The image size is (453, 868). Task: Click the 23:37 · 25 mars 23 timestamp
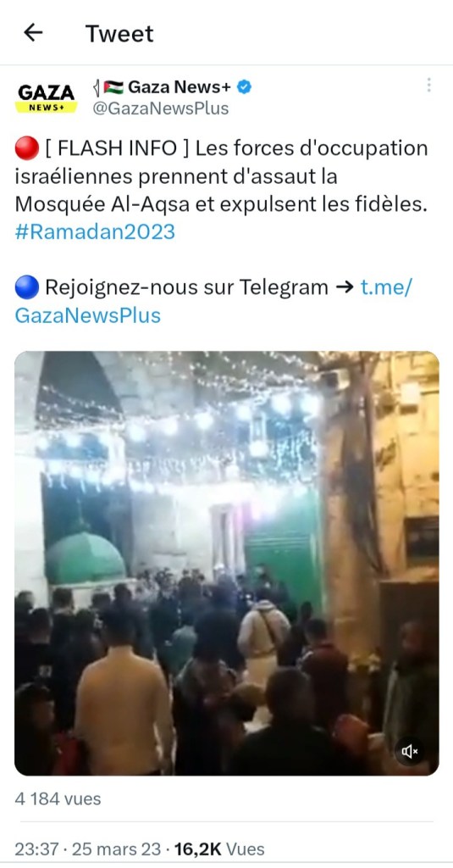[x=89, y=849]
